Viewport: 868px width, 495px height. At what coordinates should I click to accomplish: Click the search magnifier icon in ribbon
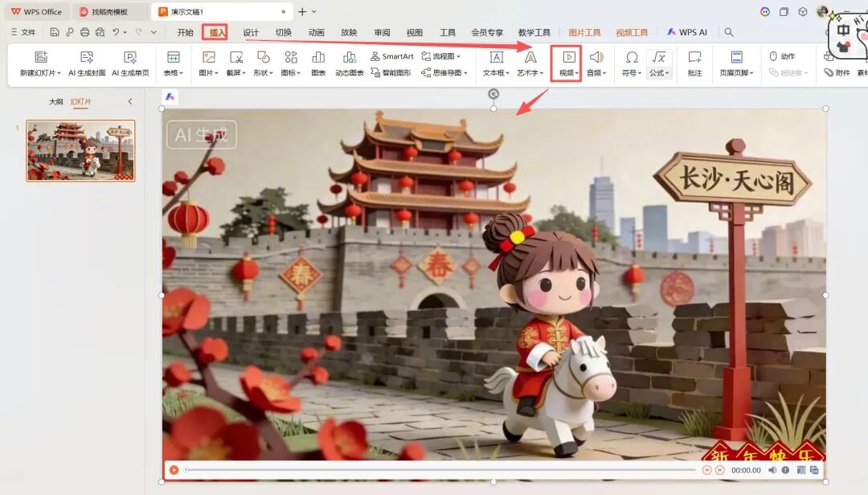point(729,32)
